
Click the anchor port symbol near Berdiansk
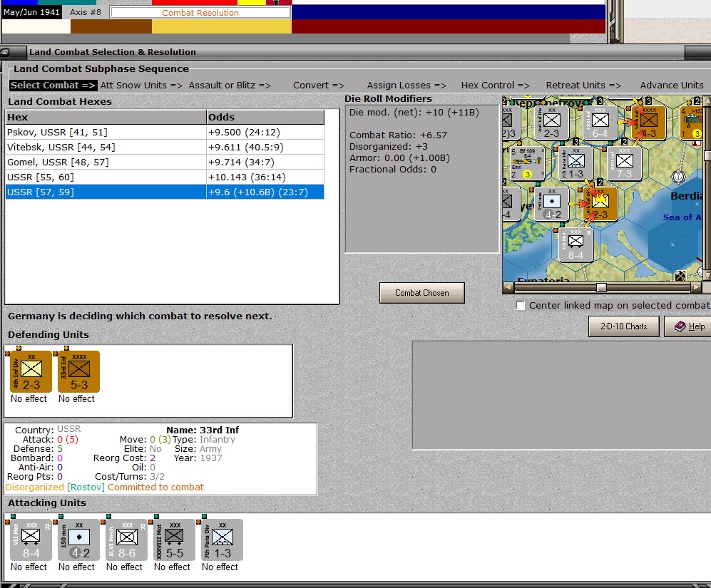[678, 176]
